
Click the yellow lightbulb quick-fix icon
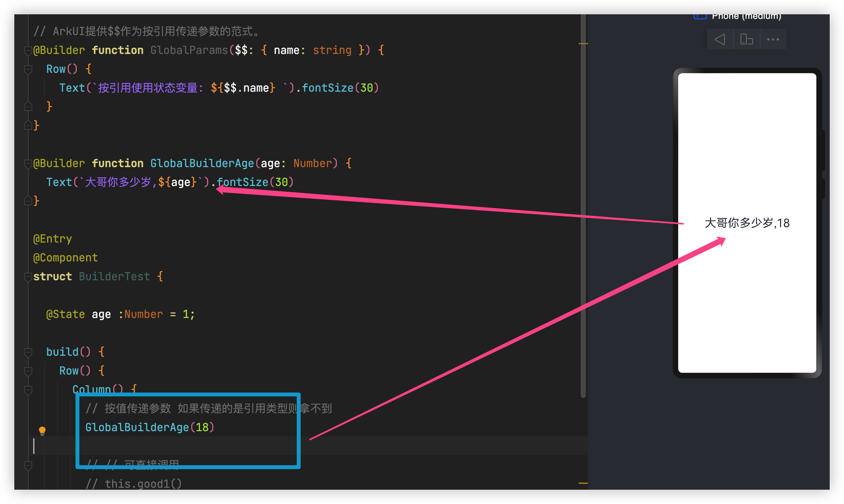(42, 431)
